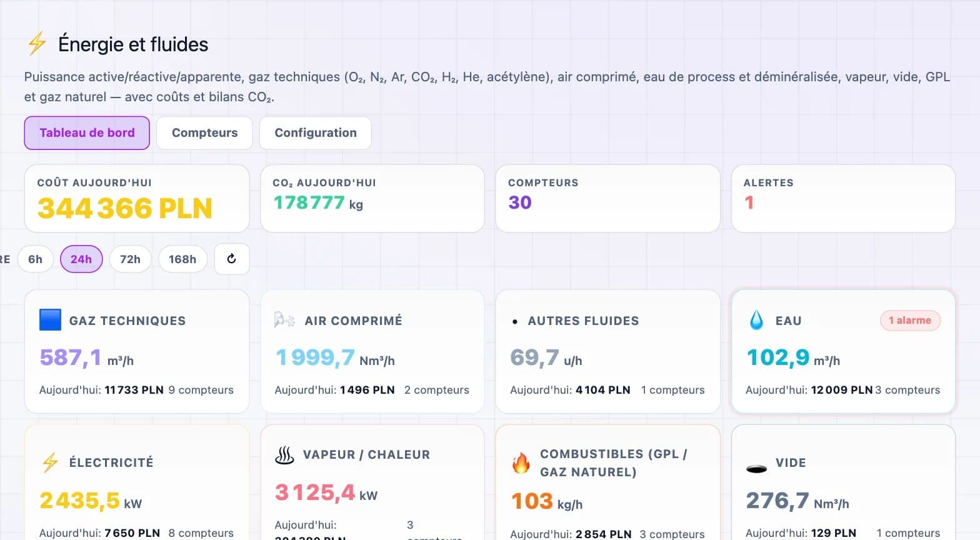The image size is (980, 540).
Task: Select the 72h time range
Action: [130, 259]
